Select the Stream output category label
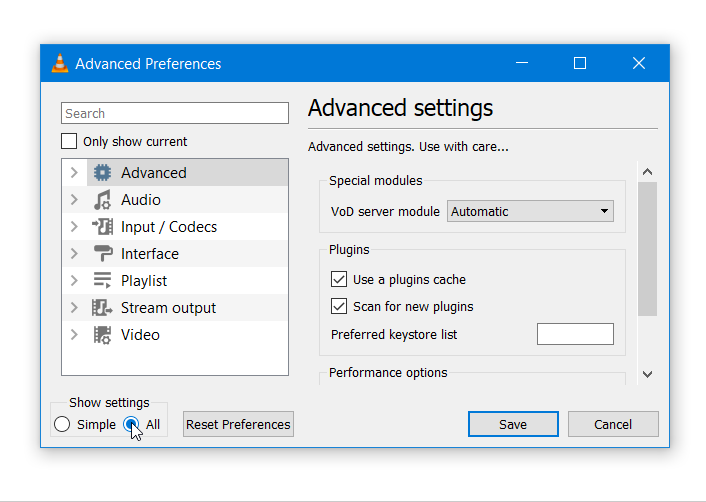Image resolution: width=706 pixels, height=502 pixels. (168, 308)
